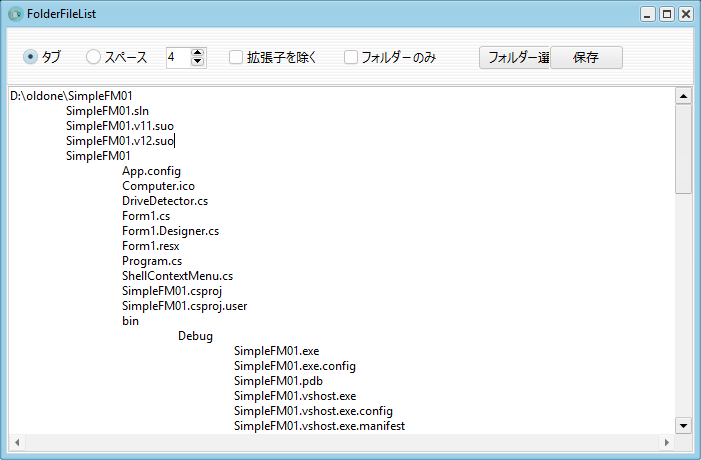Click the Debug folder entry

pos(195,336)
